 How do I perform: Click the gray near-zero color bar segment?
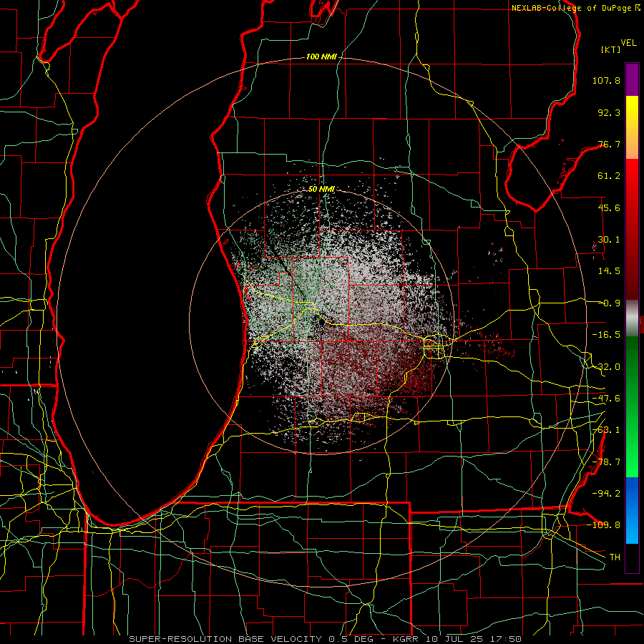click(632, 318)
